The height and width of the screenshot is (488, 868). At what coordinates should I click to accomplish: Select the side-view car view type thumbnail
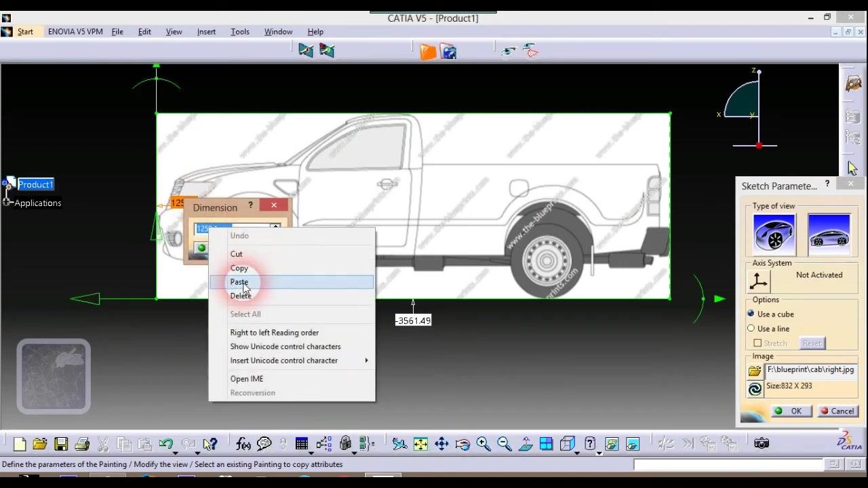829,234
